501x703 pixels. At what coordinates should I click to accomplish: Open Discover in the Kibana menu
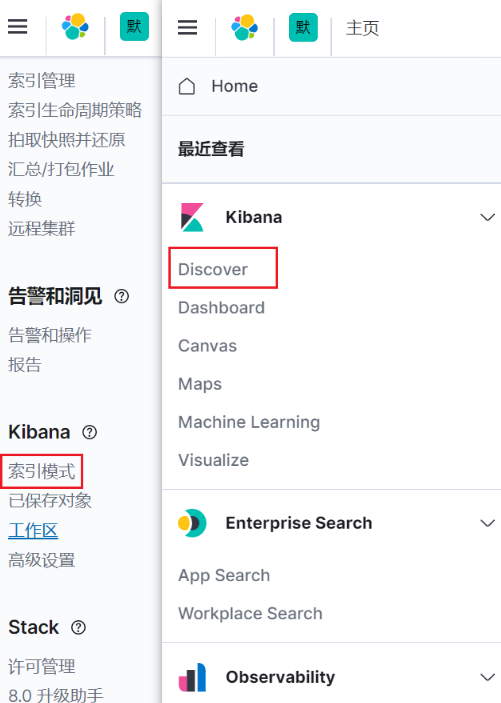[x=213, y=269]
